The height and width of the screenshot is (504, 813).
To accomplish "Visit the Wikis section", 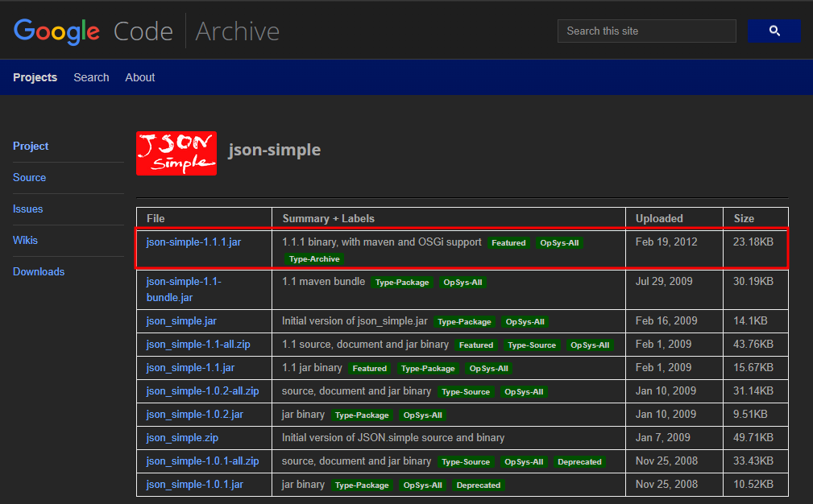I will (x=25, y=240).
